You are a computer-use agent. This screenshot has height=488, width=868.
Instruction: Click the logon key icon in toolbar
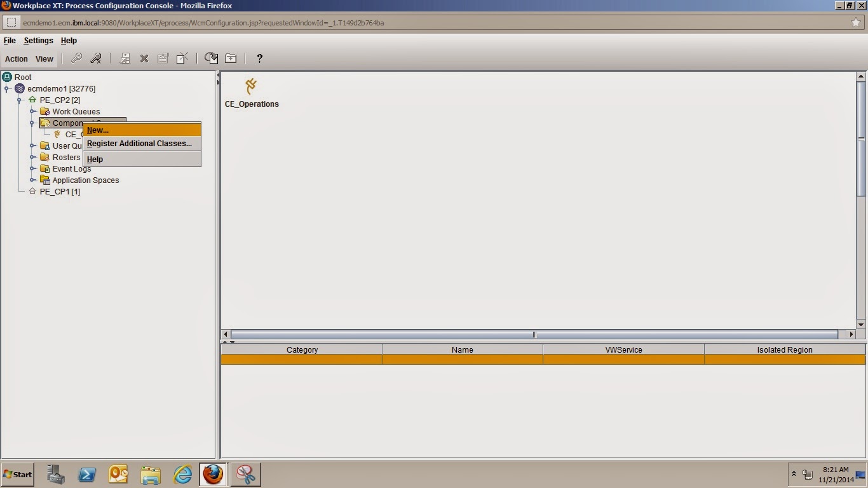tap(76, 58)
